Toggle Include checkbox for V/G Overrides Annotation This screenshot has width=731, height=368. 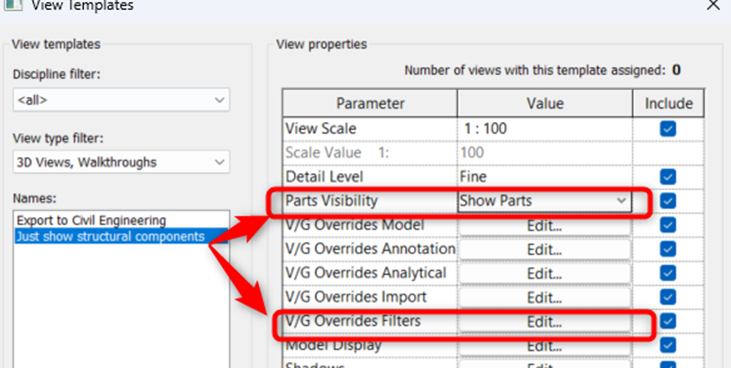(668, 249)
